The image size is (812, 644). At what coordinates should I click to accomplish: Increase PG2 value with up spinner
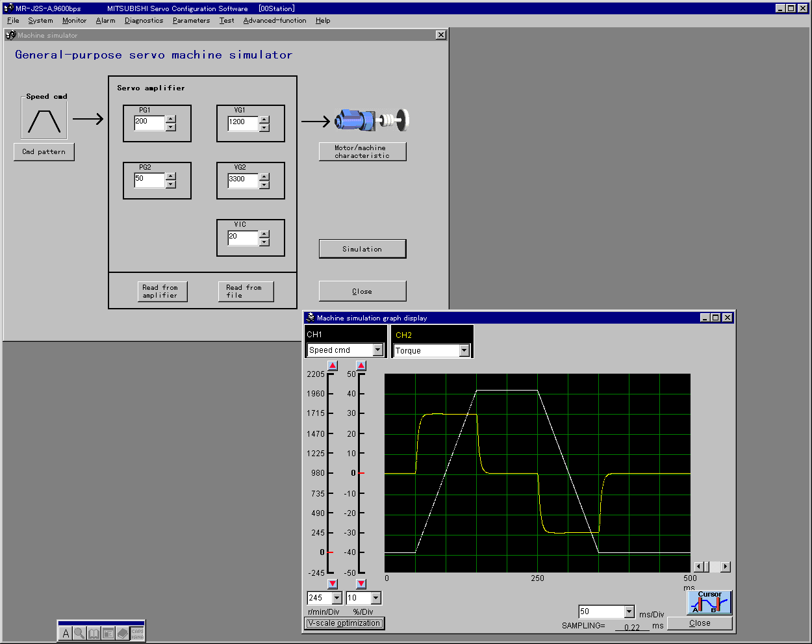[x=171, y=176]
